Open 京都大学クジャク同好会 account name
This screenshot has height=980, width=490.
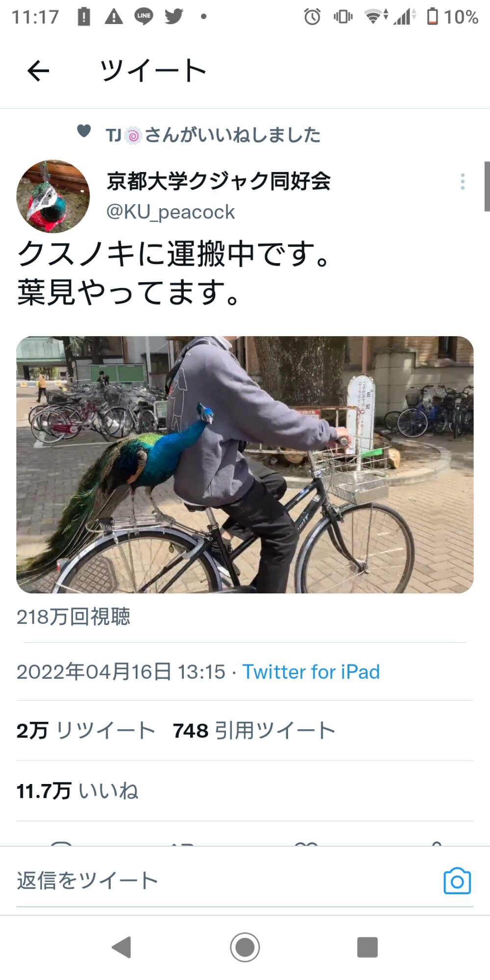pyautogui.click(x=219, y=181)
